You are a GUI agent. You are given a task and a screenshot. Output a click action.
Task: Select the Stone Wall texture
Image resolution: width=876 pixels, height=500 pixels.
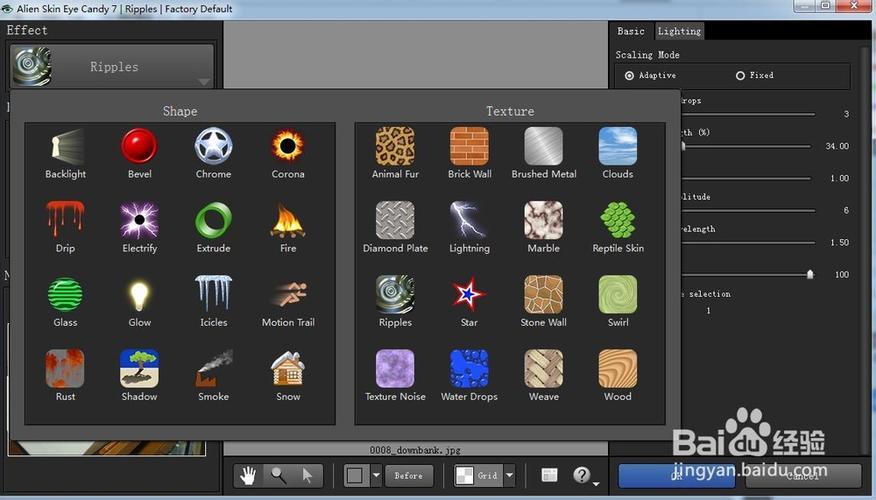544,302
